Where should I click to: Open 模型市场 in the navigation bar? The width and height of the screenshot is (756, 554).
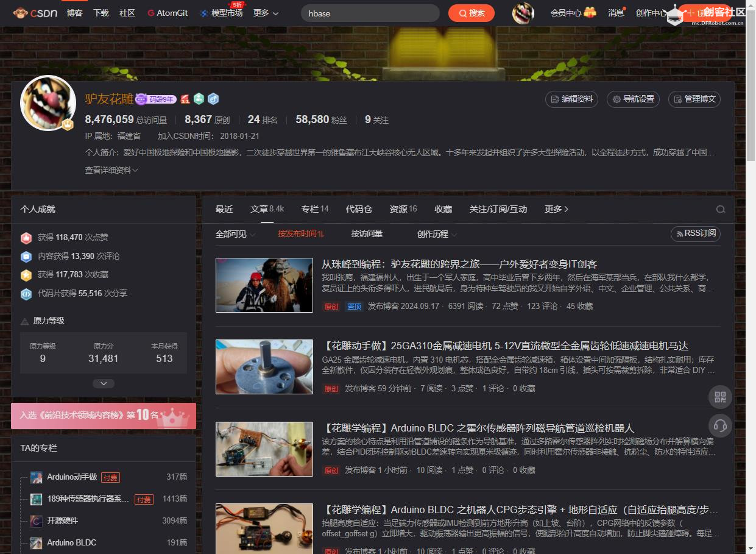[x=222, y=13]
